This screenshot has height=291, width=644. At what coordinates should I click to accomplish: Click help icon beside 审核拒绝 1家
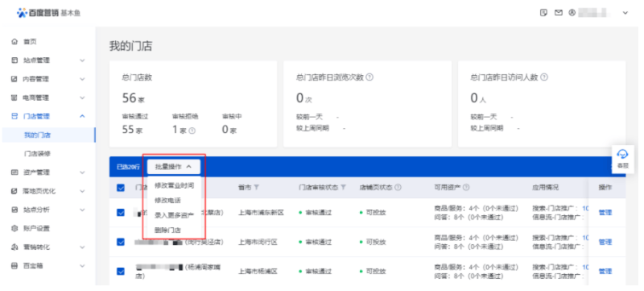tap(192, 131)
